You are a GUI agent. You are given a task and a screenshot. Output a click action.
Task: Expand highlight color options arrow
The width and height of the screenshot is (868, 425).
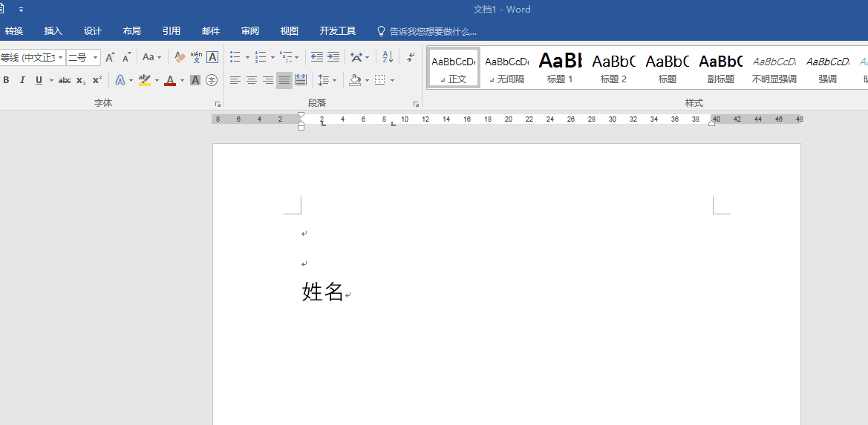tap(157, 80)
